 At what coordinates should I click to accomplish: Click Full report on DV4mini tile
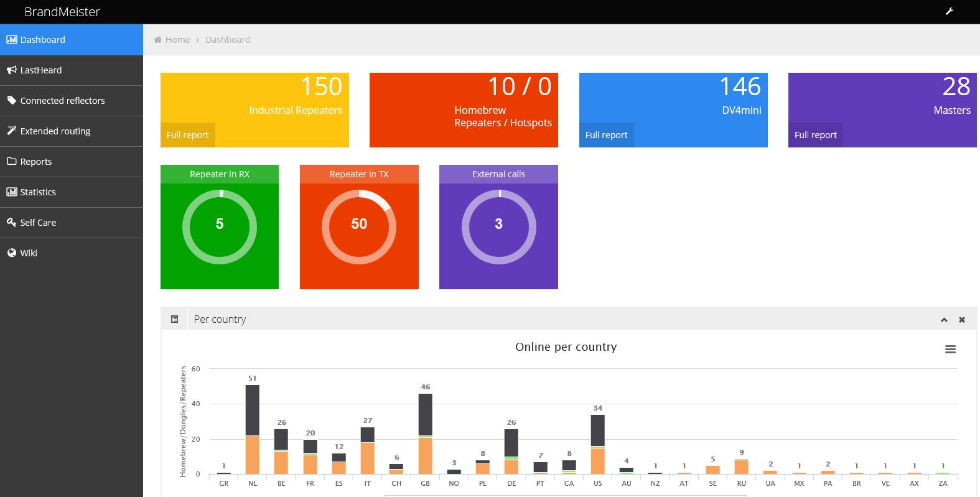607,135
